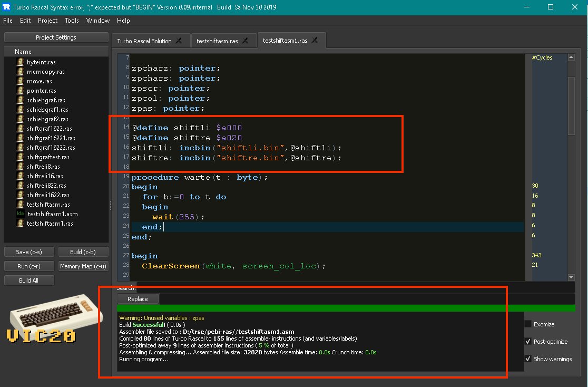Click the Build All button
The width and height of the screenshot is (588, 387).
tap(29, 280)
